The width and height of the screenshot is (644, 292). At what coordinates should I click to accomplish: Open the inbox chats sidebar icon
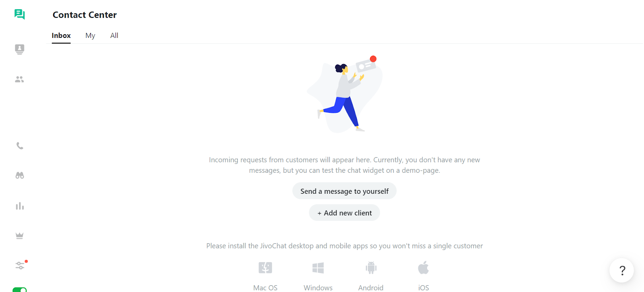[x=19, y=49]
